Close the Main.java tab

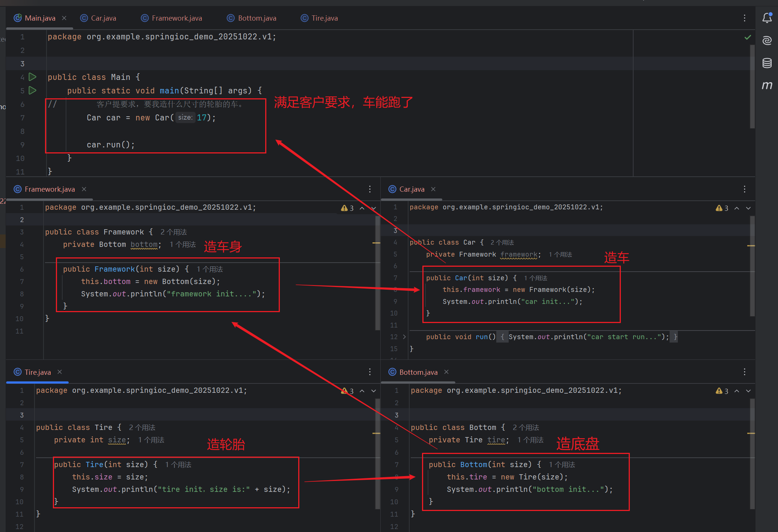[64, 18]
